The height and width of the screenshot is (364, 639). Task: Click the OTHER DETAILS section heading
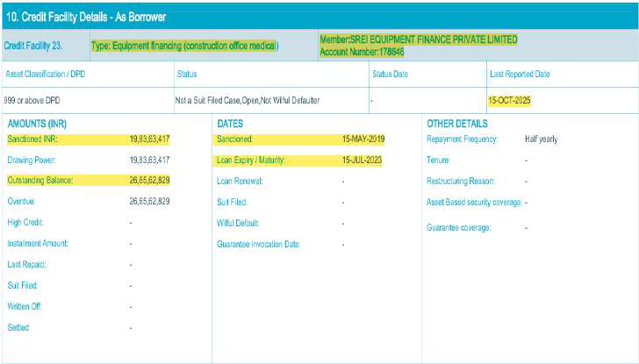tap(457, 124)
